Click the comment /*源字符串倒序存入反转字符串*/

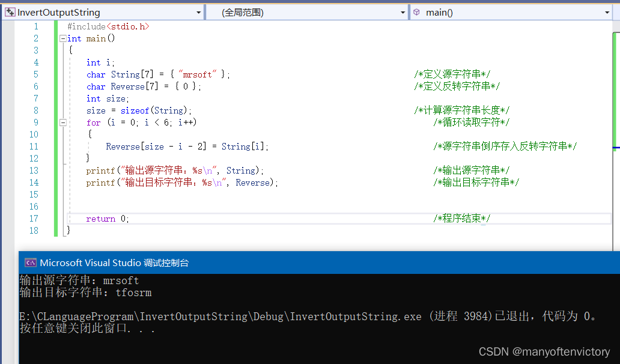coord(505,146)
